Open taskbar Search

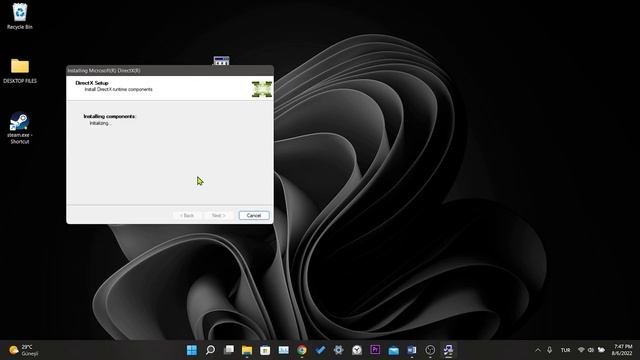(210, 350)
